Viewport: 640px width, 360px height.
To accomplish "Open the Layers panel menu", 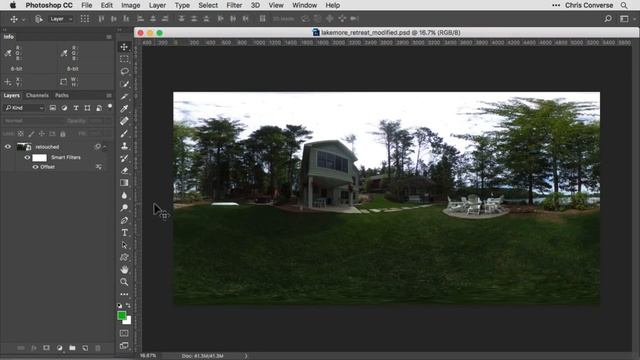I will [109, 96].
